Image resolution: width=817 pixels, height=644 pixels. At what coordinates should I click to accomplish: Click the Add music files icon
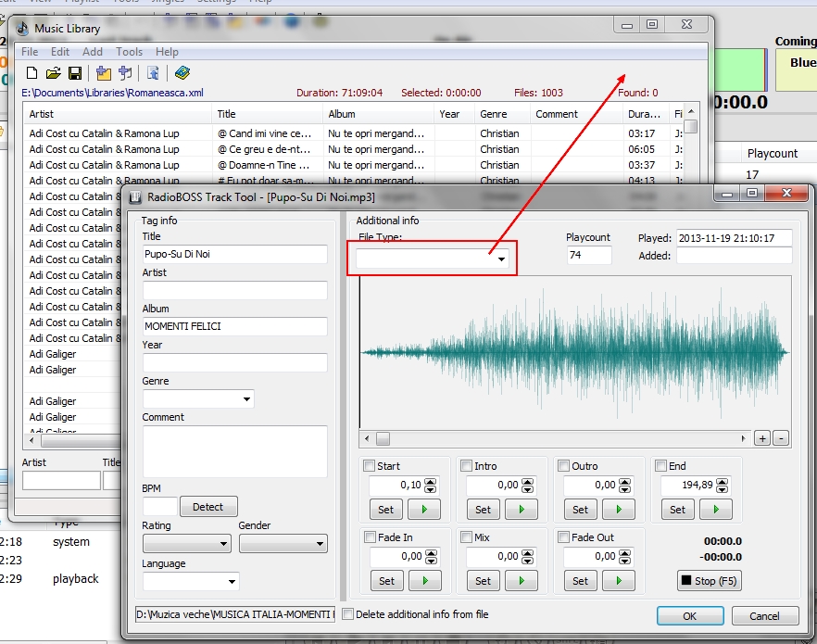coord(125,73)
